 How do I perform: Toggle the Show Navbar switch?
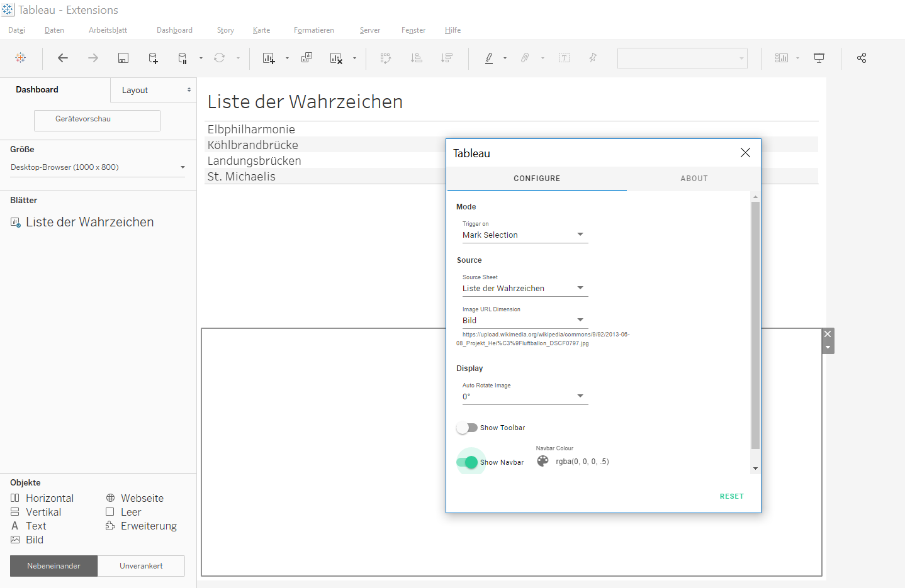(468, 462)
